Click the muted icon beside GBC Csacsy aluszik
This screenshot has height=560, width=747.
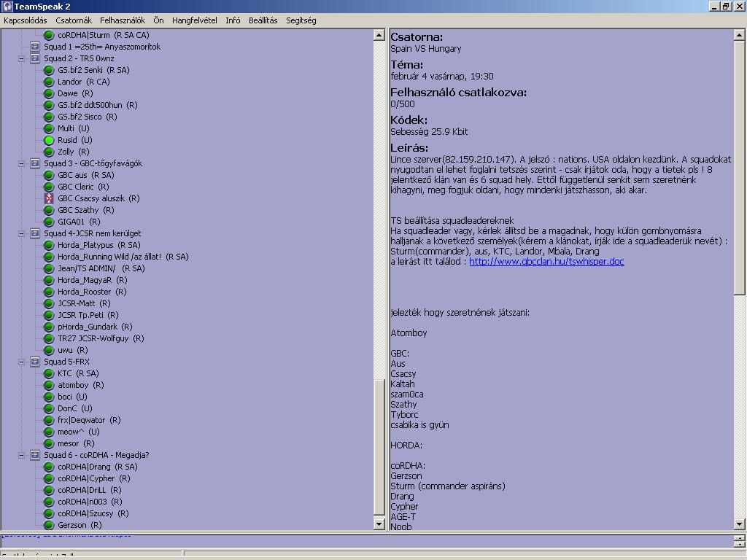coord(49,198)
